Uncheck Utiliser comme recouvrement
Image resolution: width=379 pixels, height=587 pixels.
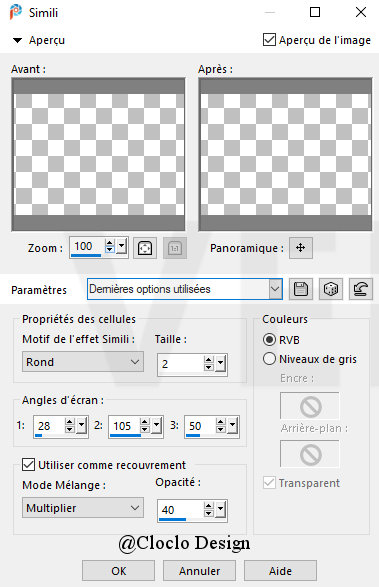(x=28, y=465)
